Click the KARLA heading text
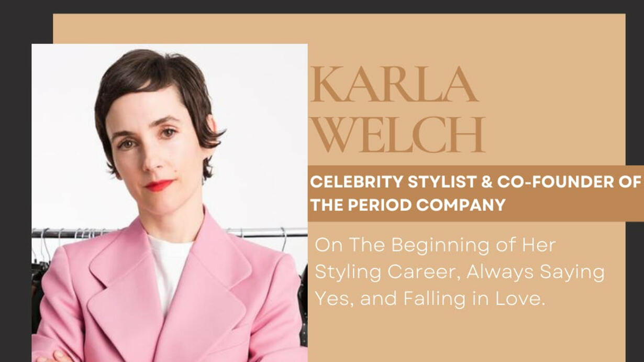Image resolution: width=644 pixels, height=362 pixels. (394, 85)
